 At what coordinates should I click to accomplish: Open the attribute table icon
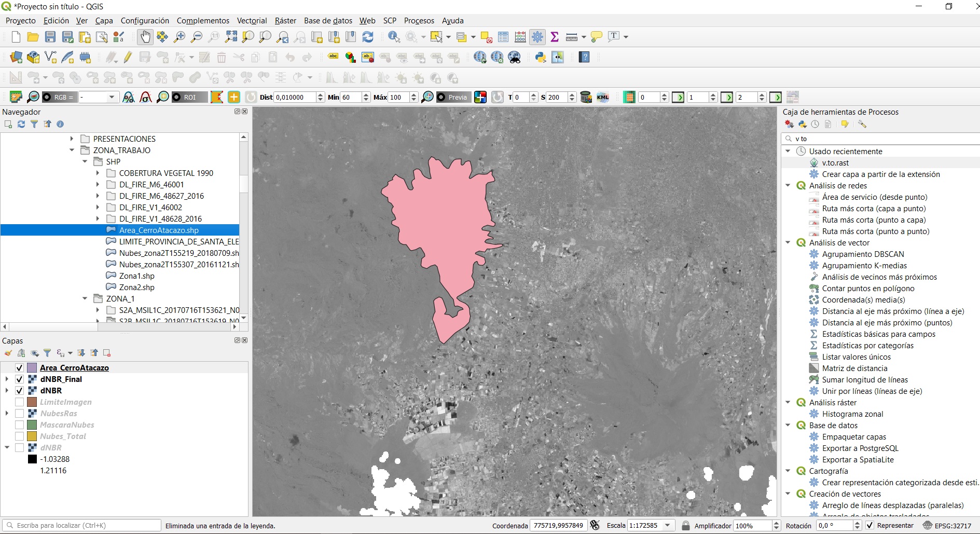click(503, 37)
